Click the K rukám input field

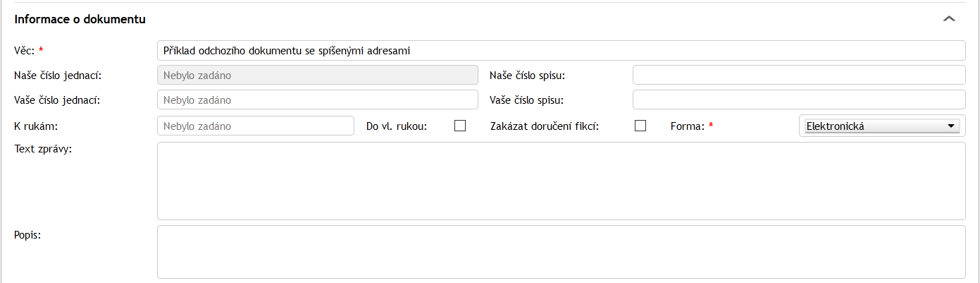click(255, 126)
